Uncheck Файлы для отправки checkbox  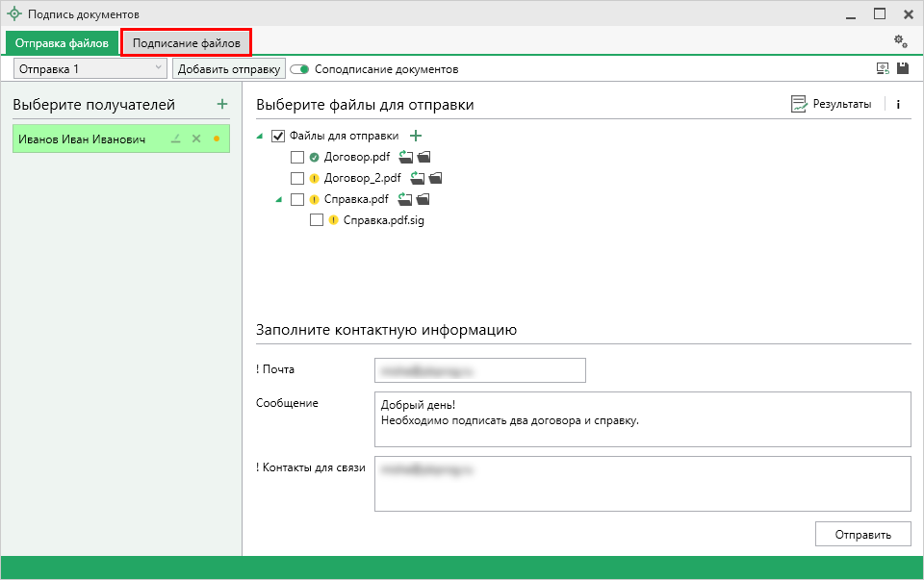point(278,136)
